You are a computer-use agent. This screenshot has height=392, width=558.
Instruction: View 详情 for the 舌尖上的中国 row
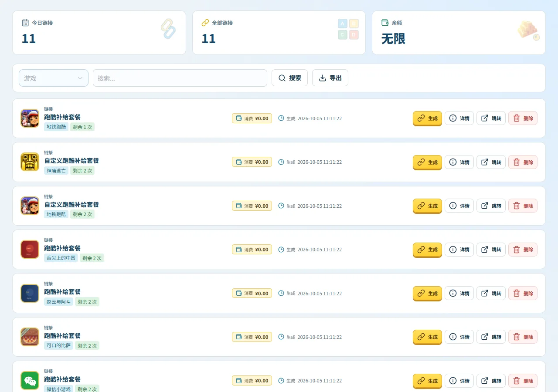[x=459, y=250]
